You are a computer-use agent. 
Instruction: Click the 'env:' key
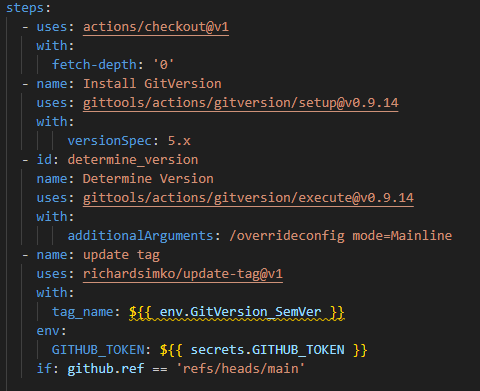tap(52, 331)
